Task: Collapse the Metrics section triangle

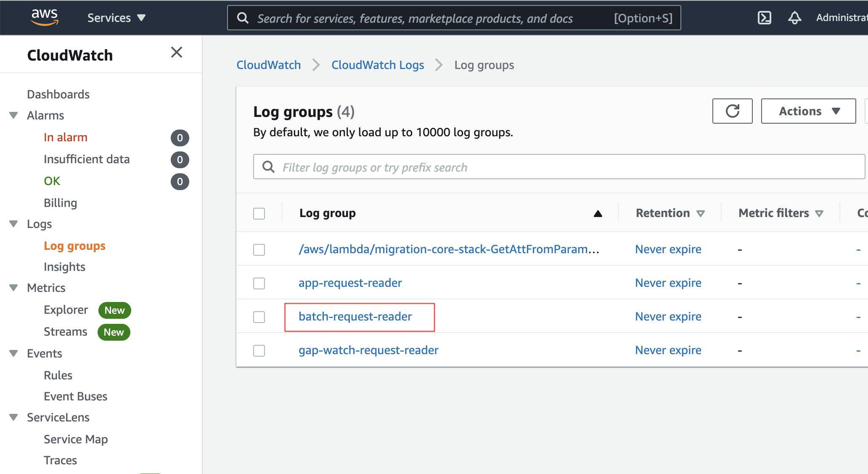Action: pyautogui.click(x=13, y=288)
